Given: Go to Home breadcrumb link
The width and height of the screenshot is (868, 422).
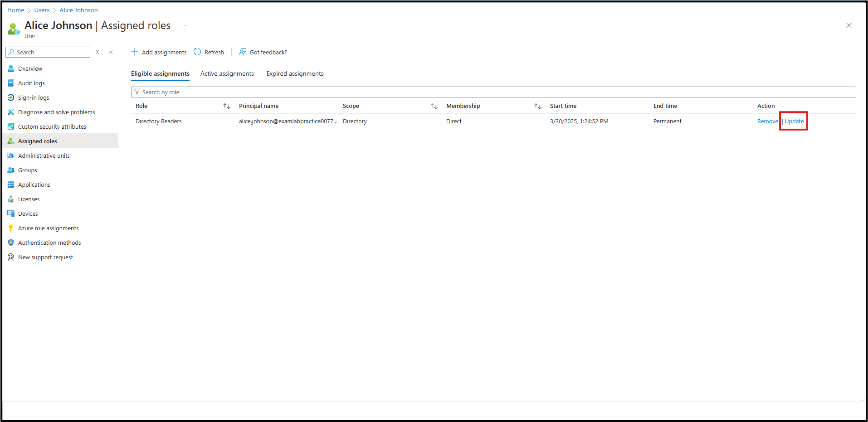Looking at the screenshot, I should pos(16,10).
